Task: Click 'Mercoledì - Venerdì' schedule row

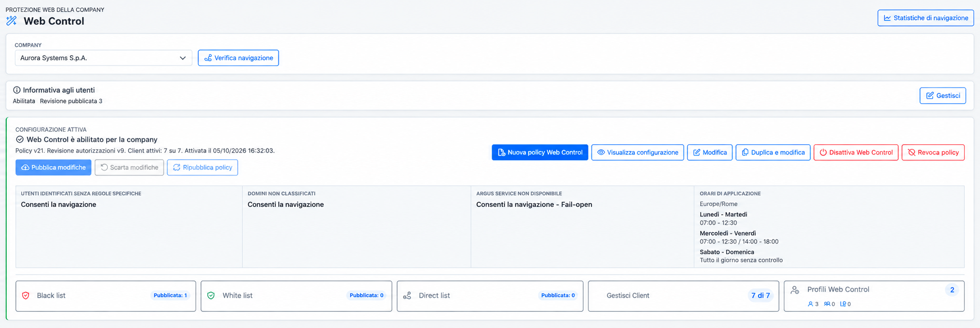Action: [728, 233]
